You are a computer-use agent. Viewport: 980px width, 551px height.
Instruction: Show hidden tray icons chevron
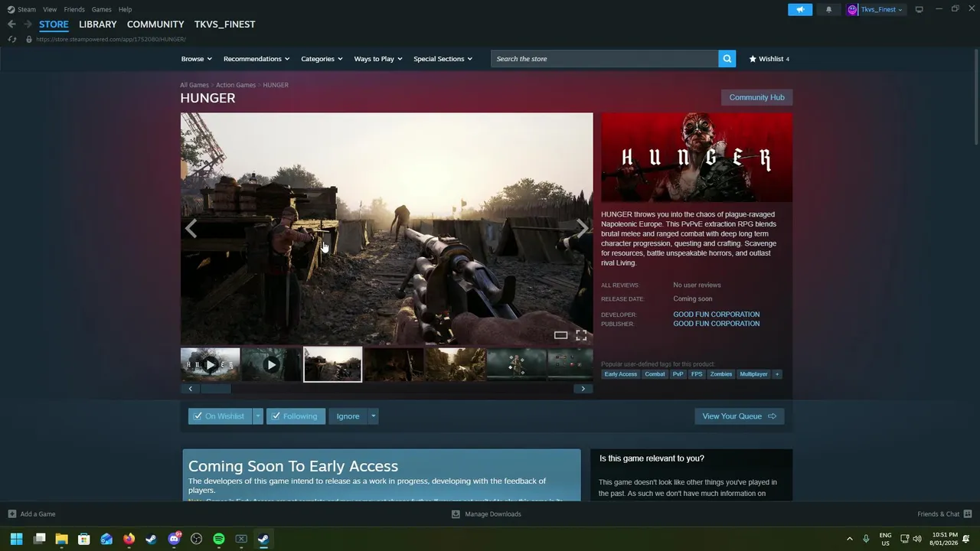(849, 539)
